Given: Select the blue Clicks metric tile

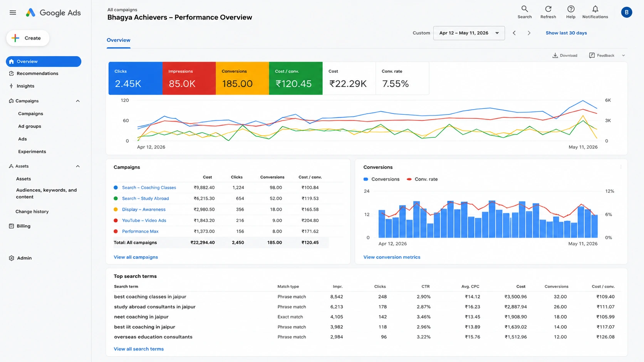Looking at the screenshot, I should click(135, 78).
